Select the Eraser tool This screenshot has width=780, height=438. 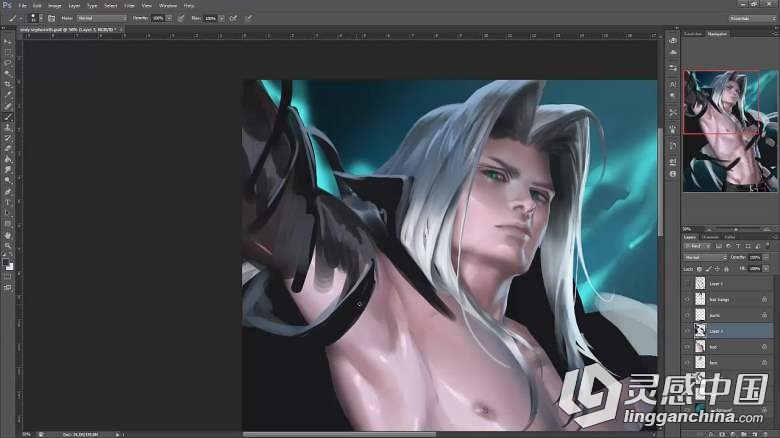7,149
